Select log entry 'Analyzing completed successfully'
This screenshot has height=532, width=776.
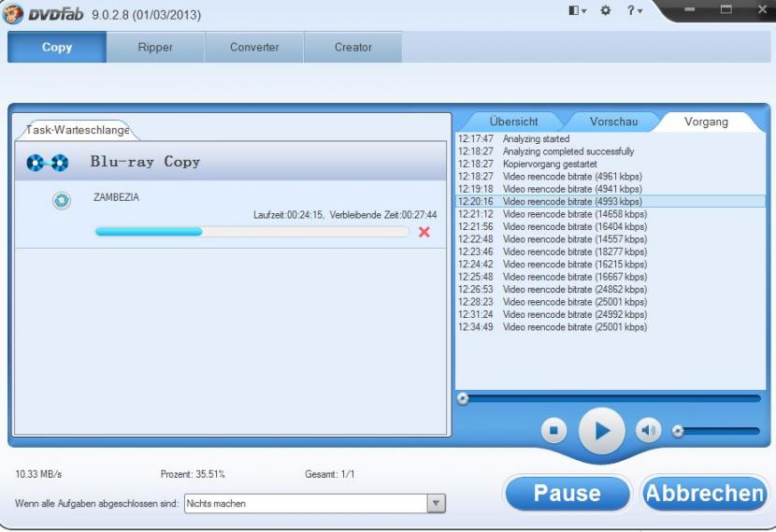point(610,151)
